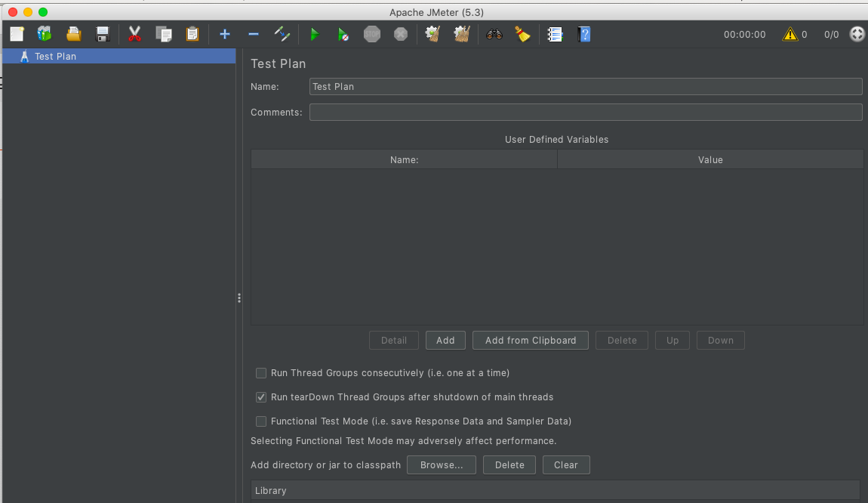Click the Library column header
868x503 pixels.
click(x=556, y=490)
